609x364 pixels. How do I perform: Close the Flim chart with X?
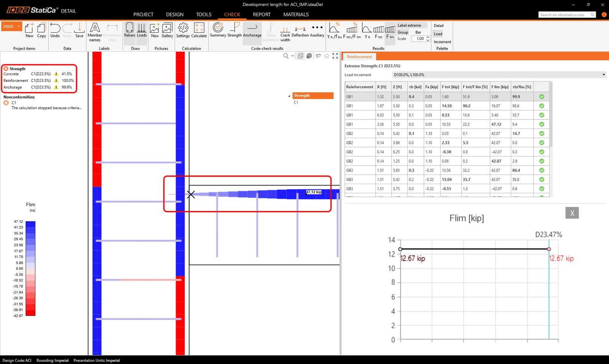572,213
